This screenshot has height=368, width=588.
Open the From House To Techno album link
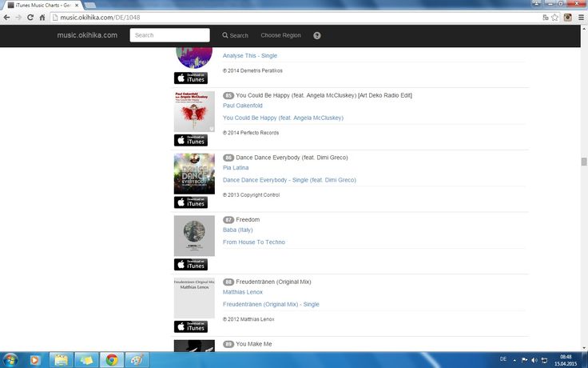(x=254, y=242)
